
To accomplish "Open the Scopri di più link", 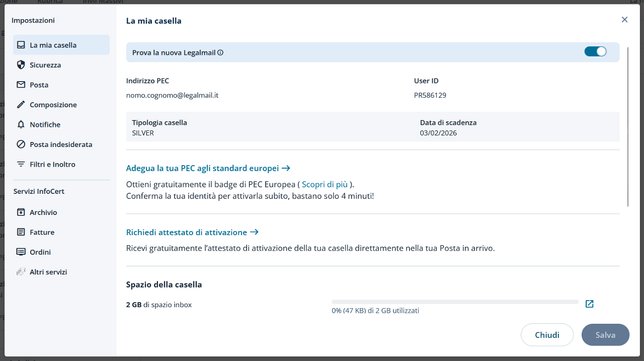I will 326,184.
